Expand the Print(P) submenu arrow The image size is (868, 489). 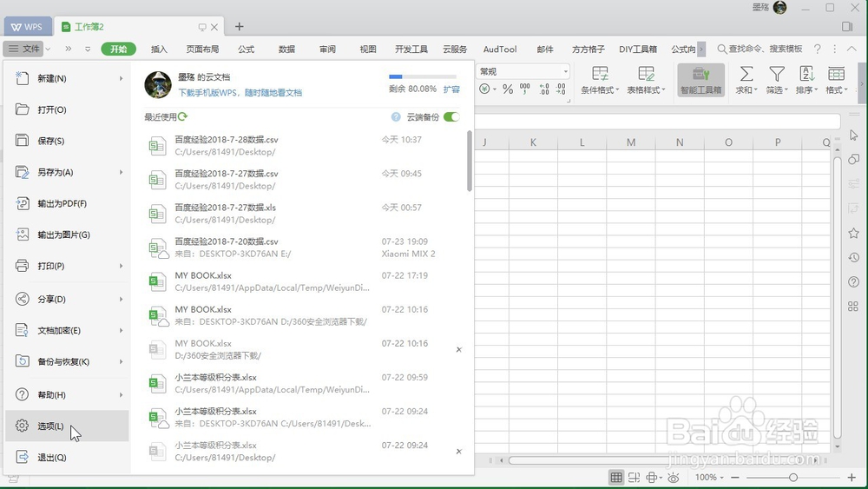tap(121, 266)
